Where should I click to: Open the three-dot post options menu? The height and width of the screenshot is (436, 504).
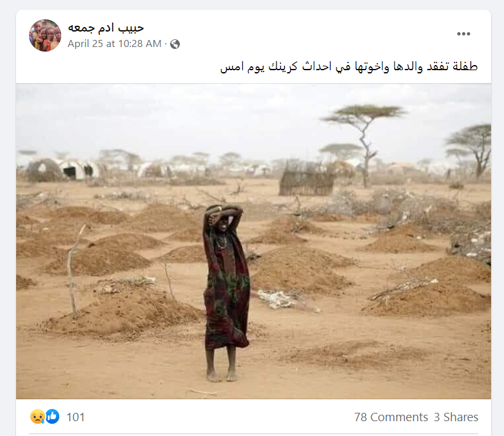pos(463,33)
